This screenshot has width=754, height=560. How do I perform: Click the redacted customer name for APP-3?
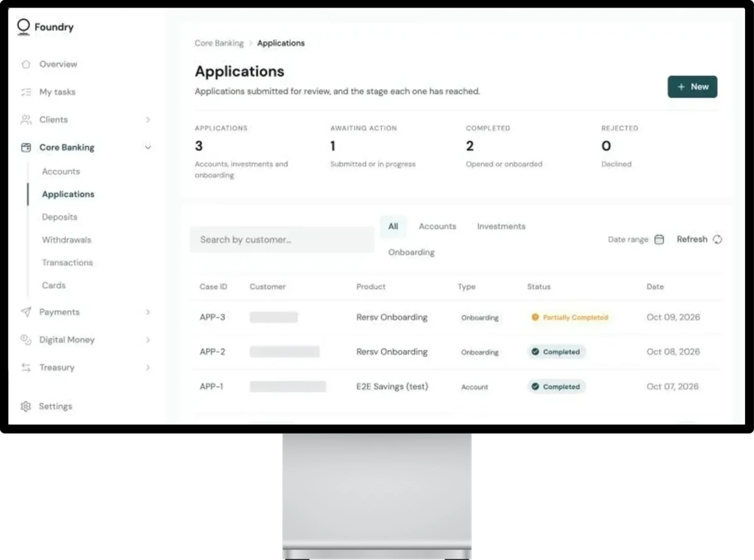274,317
